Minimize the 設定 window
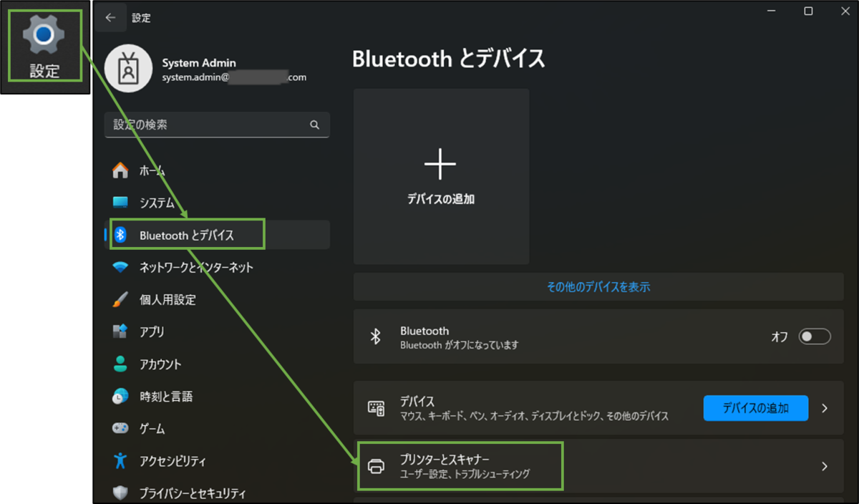The width and height of the screenshot is (859, 504). click(x=772, y=11)
